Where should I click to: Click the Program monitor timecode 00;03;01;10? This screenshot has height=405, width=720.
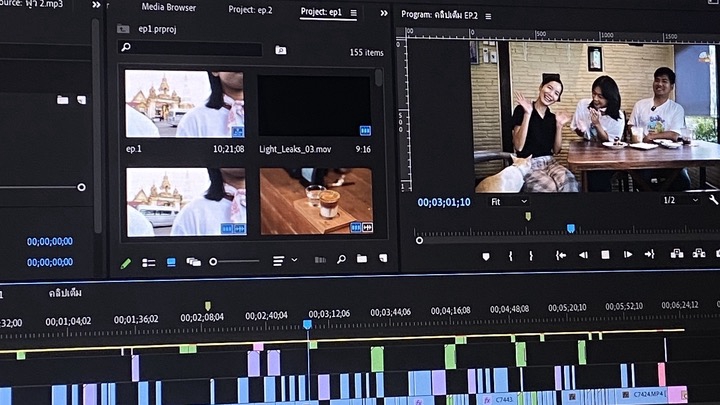click(x=443, y=202)
